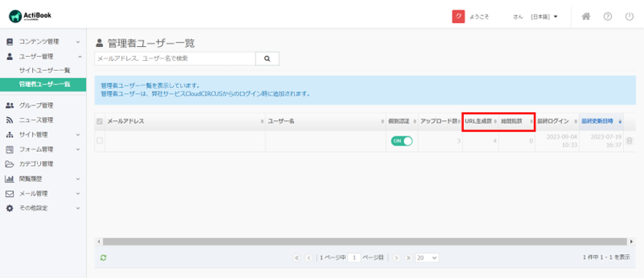Click the horizontal scrollbar track
Screen dimensions: 644x278
365,241
